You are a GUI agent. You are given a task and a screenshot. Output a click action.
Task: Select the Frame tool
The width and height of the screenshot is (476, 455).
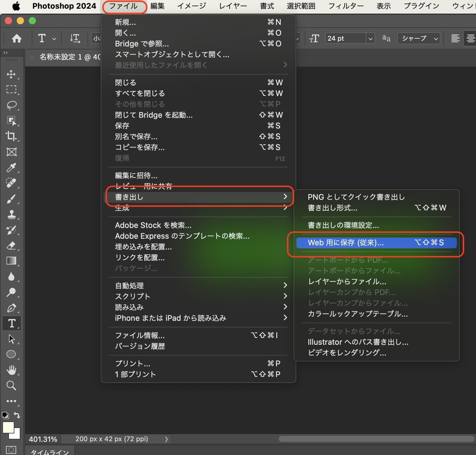tap(11, 152)
